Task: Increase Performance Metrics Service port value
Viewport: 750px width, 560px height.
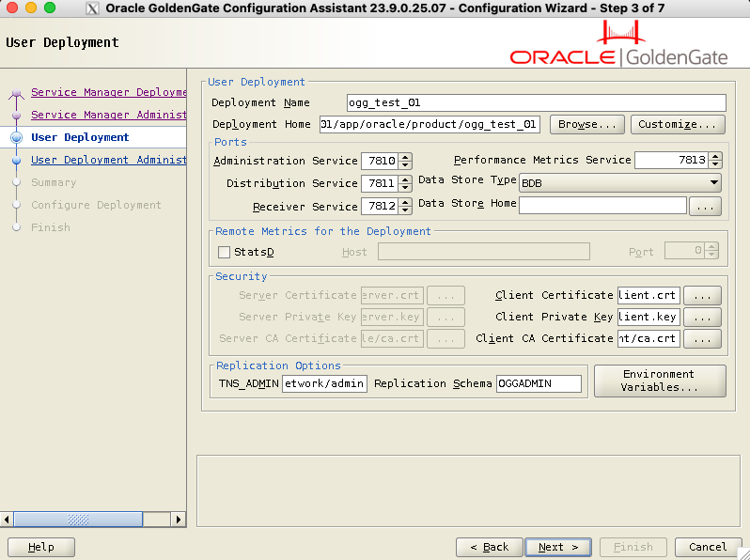Action: click(x=714, y=156)
